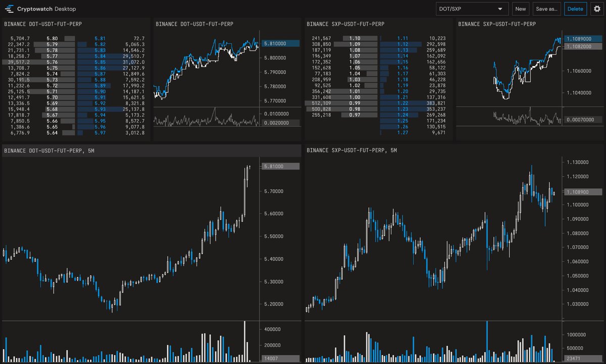This screenshot has height=364, width=606.
Task: Select the DOT line chart panel title
Action: [195, 24]
